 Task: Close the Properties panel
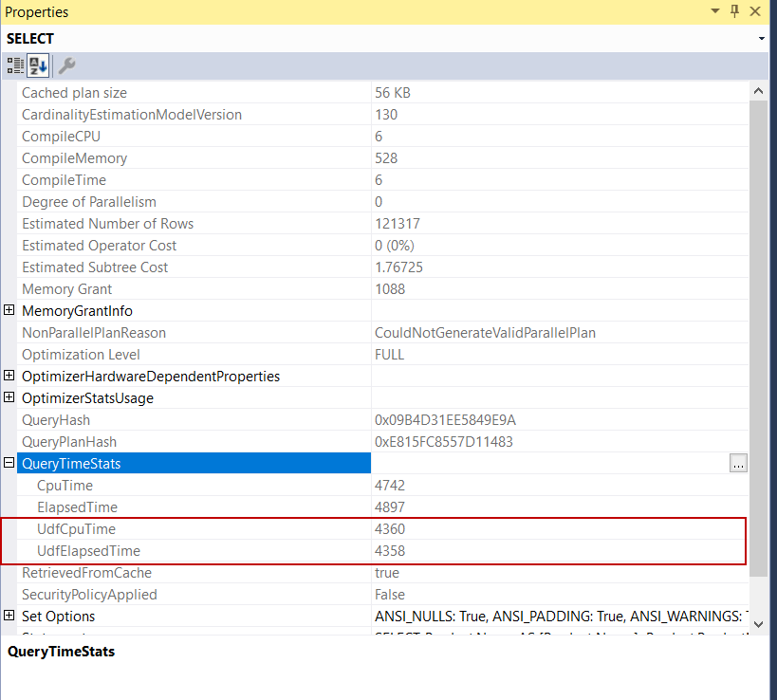click(755, 10)
